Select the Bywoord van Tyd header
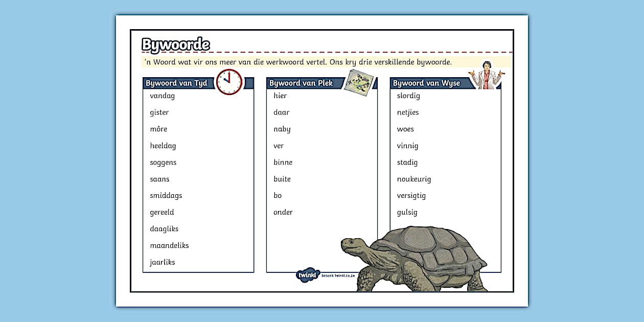 (177, 83)
